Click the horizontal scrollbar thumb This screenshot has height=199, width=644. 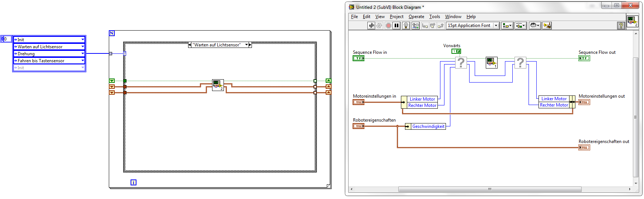[490, 189]
